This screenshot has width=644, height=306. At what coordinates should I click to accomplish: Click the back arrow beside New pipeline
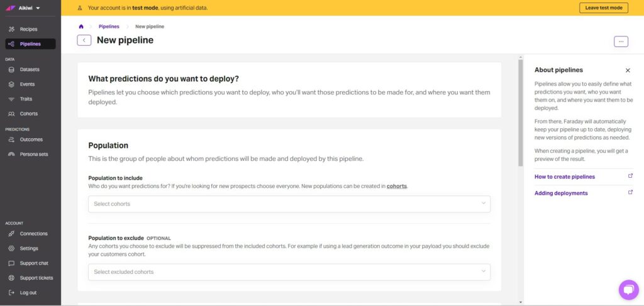(84, 40)
